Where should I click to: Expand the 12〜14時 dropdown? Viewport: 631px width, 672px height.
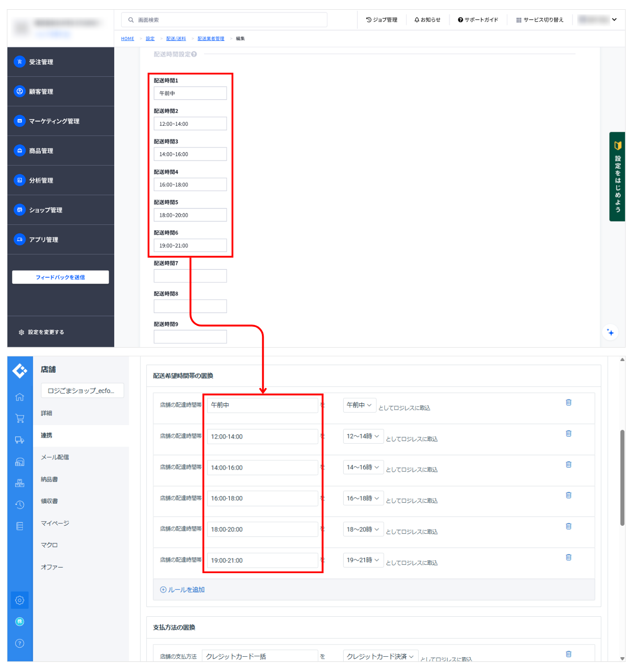click(x=363, y=436)
